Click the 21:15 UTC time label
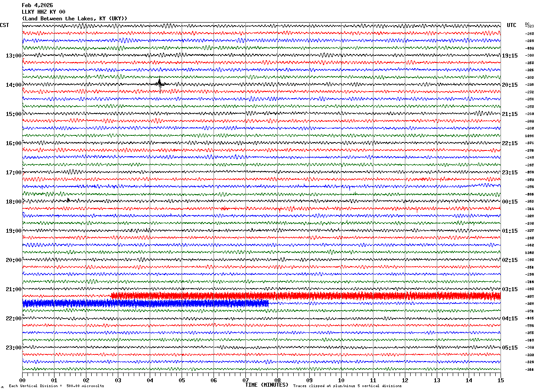The image size is (536, 392). click(510, 114)
